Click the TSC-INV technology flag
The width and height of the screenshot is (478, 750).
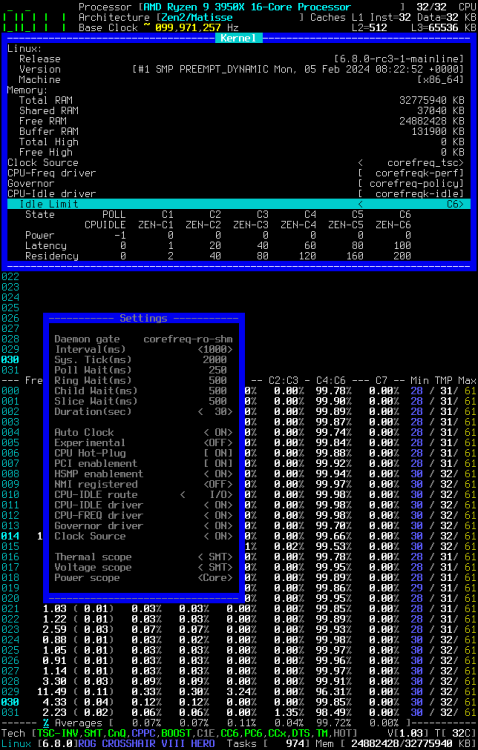tap(57, 733)
